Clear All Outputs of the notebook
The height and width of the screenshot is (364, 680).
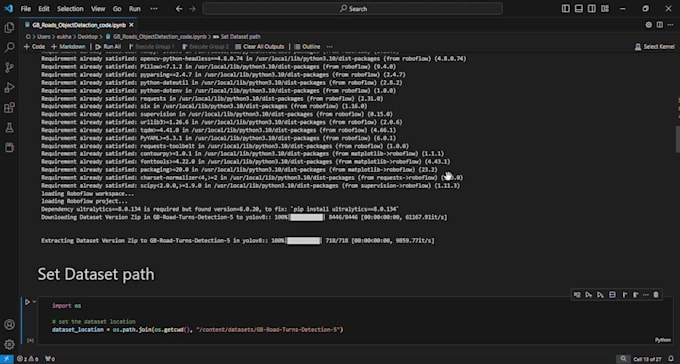coord(260,46)
